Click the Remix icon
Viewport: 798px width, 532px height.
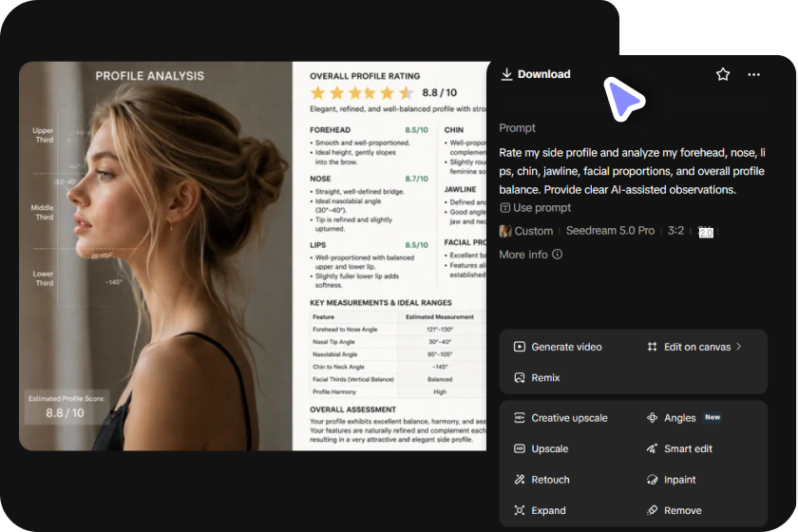click(519, 378)
